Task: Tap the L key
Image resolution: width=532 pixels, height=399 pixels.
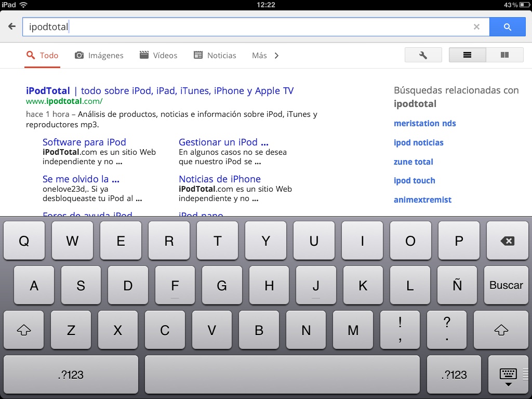Action: 410,285
